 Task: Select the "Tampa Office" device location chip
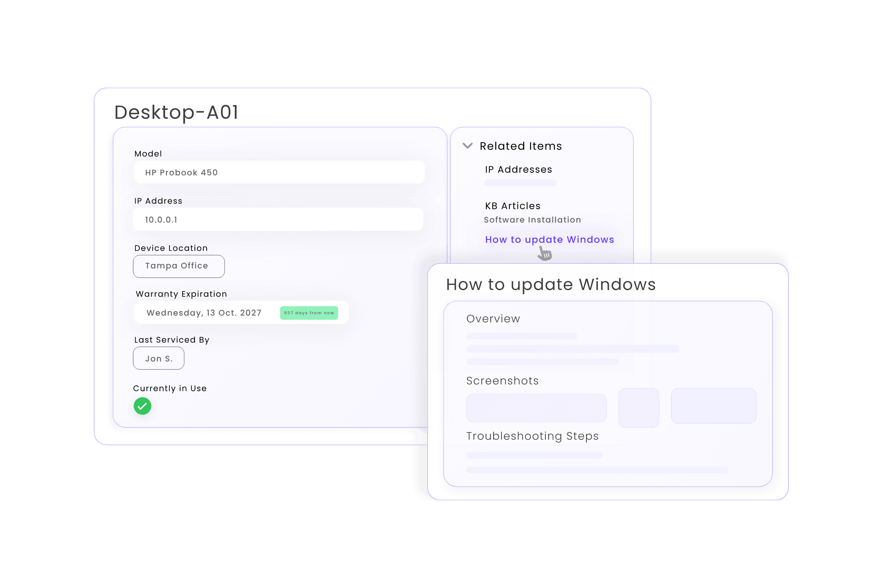(179, 266)
